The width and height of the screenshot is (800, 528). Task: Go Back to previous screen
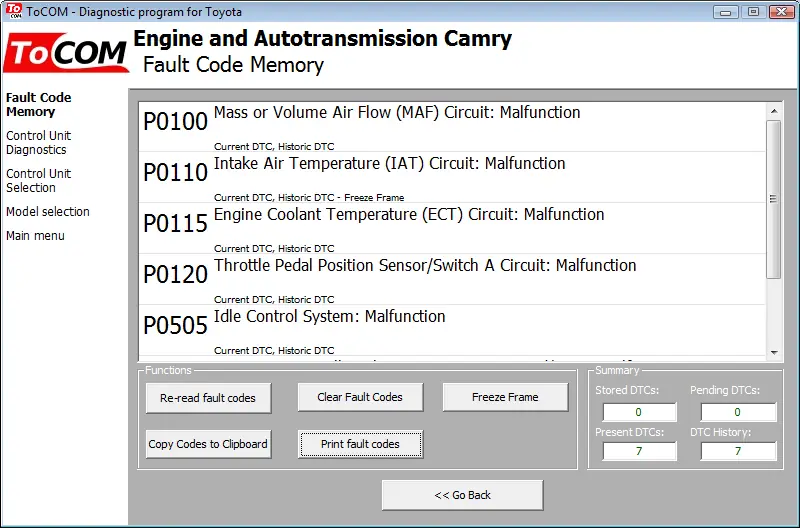(462, 495)
